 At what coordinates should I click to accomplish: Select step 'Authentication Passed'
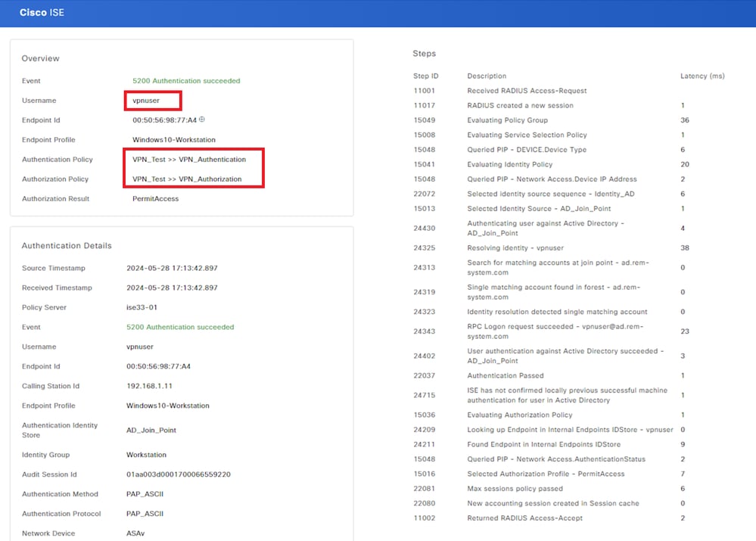(x=506, y=375)
